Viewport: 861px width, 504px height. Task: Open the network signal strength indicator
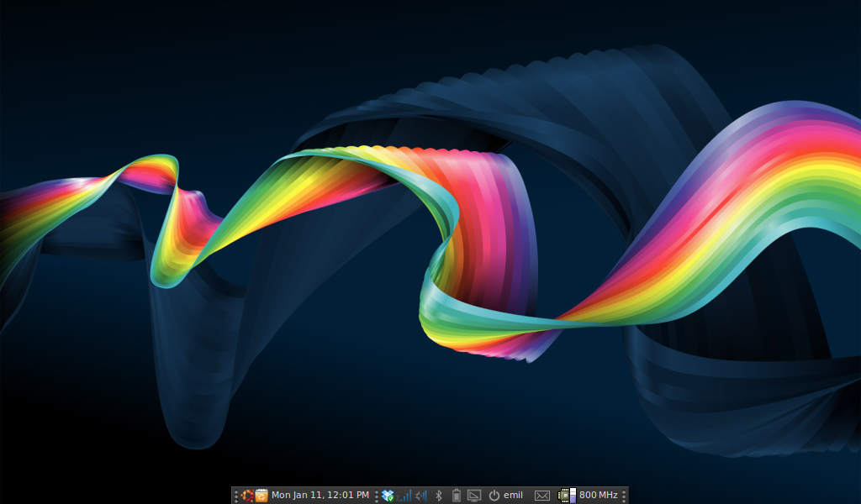coord(404,496)
